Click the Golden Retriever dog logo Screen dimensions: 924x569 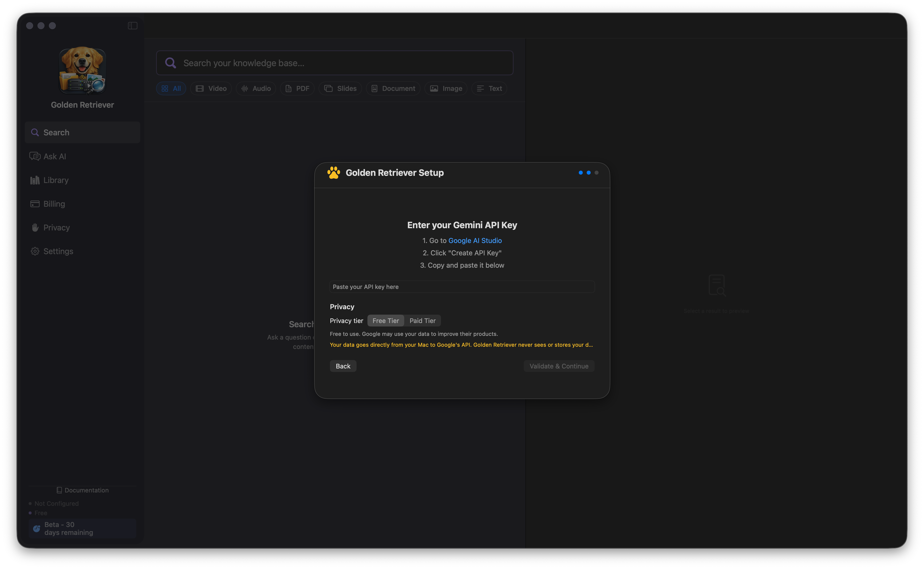coord(82,70)
